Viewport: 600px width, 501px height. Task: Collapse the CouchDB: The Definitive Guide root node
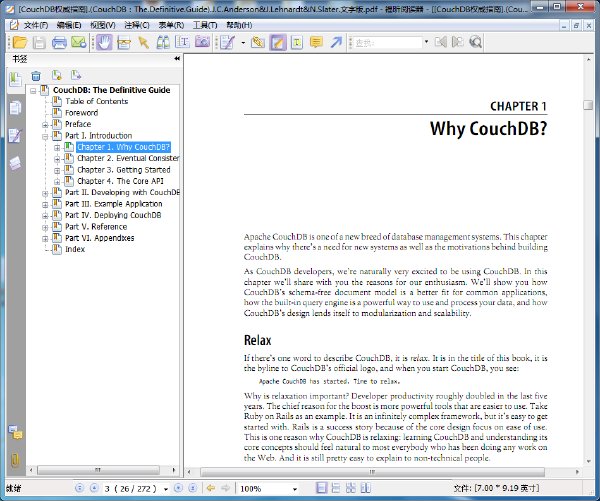pyautogui.click(x=33, y=91)
